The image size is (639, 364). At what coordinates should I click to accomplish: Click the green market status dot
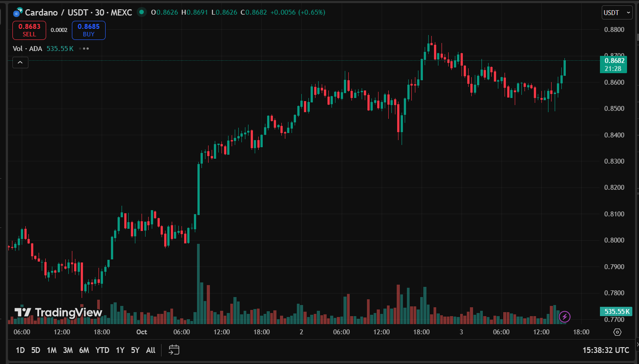coord(142,12)
